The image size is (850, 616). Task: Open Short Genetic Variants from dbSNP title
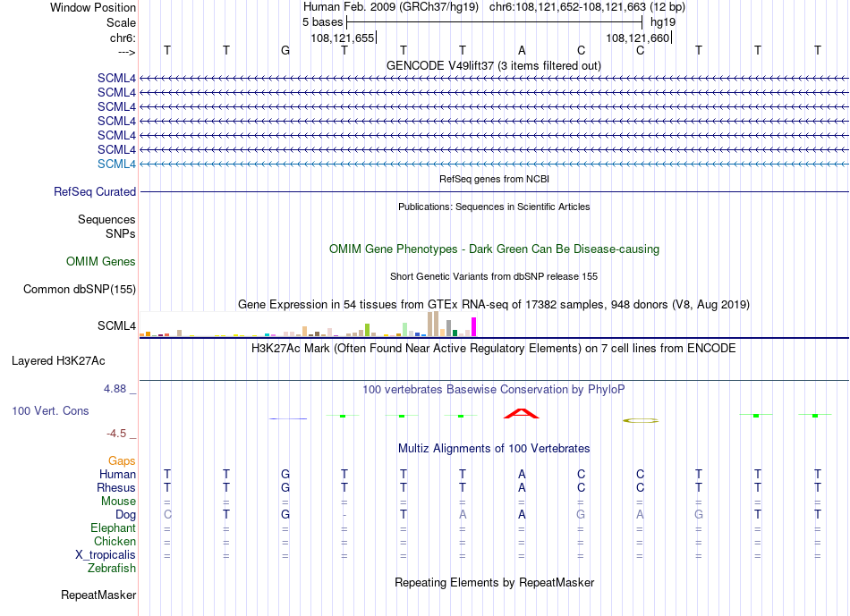(494, 276)
